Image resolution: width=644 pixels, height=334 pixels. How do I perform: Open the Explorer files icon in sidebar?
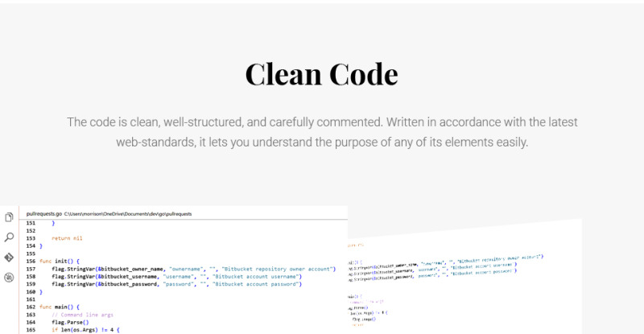pyautogui.click(x=9, y=217)
